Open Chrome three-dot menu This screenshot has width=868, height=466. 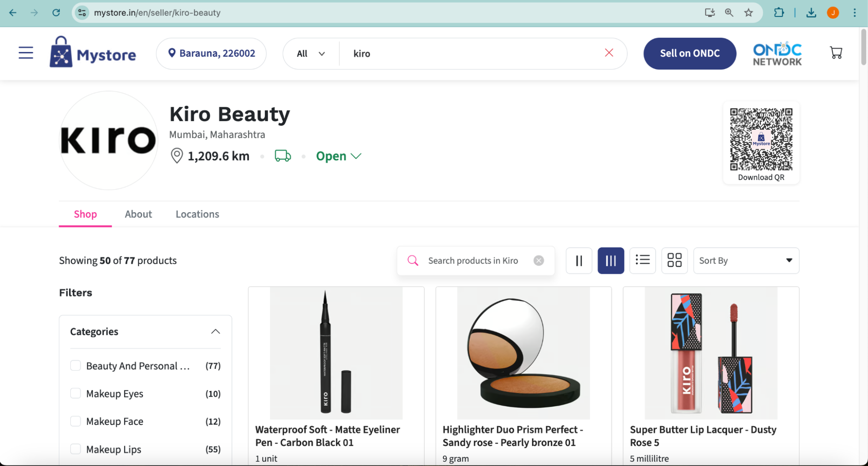click(x=855, y=13)
